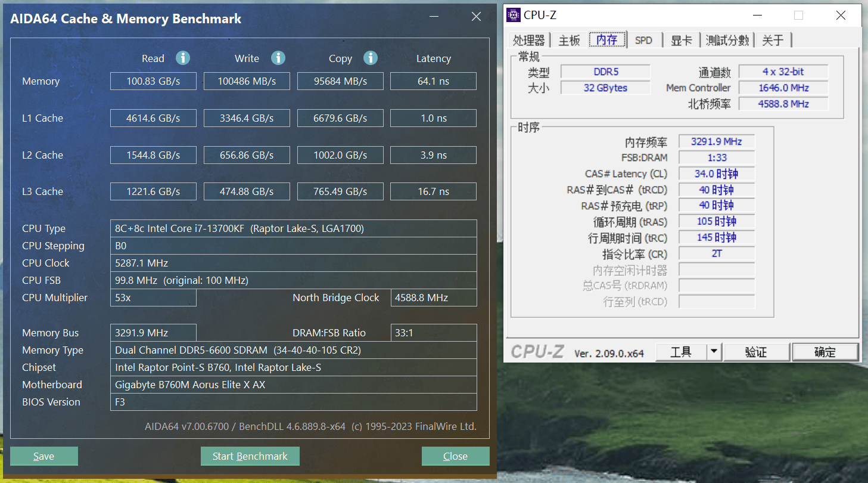Switch to the 显卡 graphics tab
Viewport: 868px width, 483px height.
point(682,39)
